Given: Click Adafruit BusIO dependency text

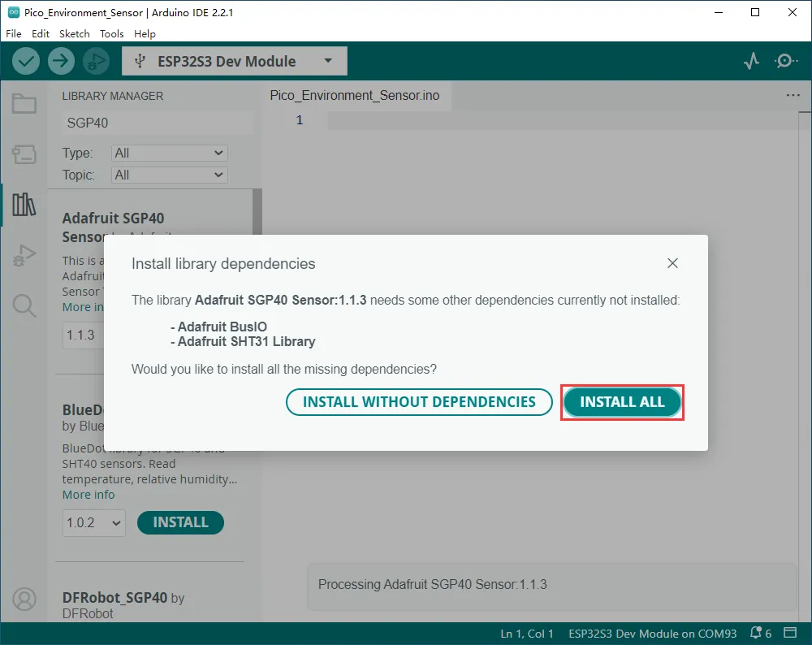Looking at the screenshot, I should pos(222,327).
